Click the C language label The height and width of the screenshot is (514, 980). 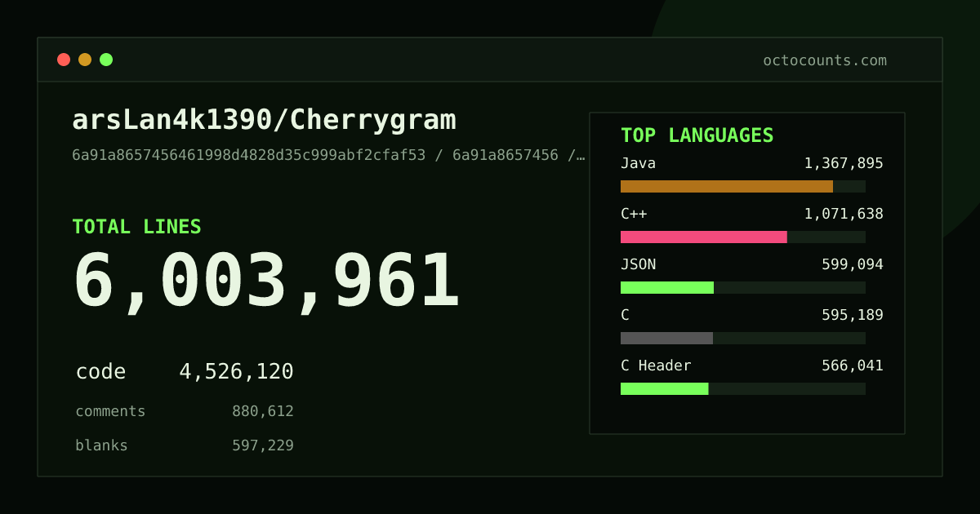(x=625, y=315)
